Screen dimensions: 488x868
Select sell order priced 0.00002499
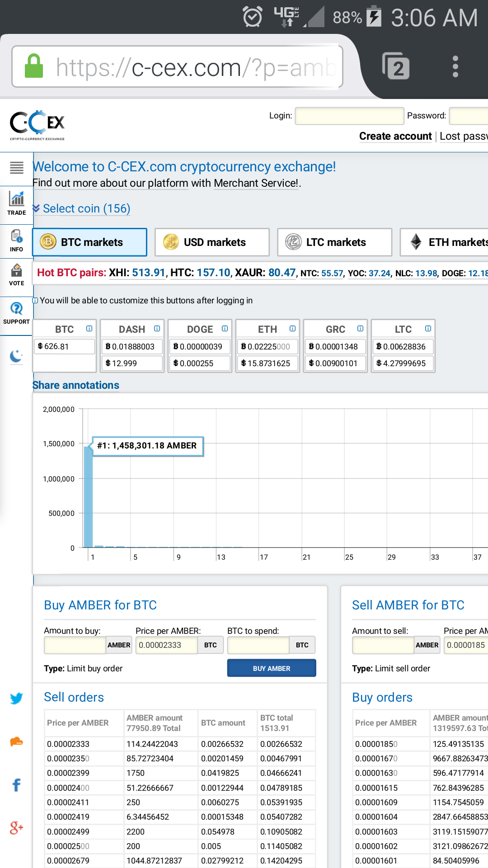180,831
